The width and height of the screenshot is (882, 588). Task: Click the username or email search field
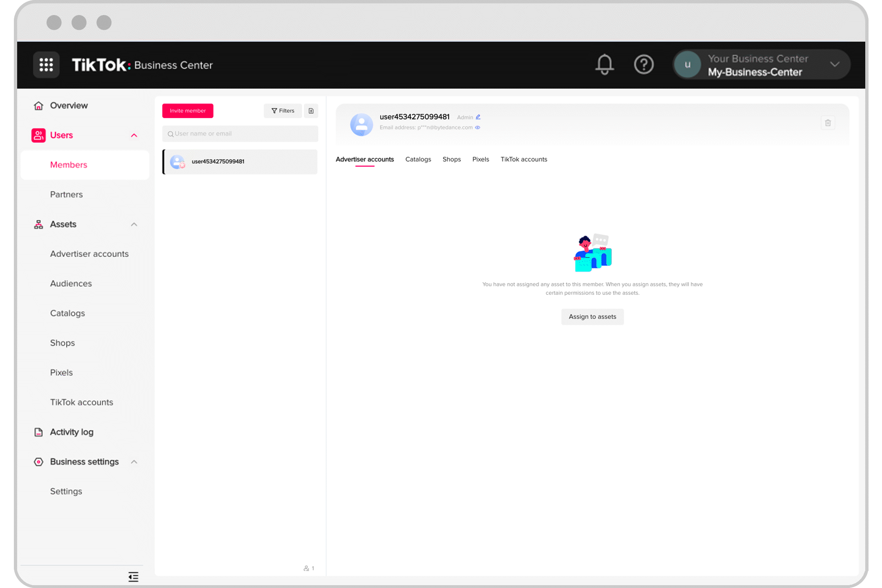(240, 133)
